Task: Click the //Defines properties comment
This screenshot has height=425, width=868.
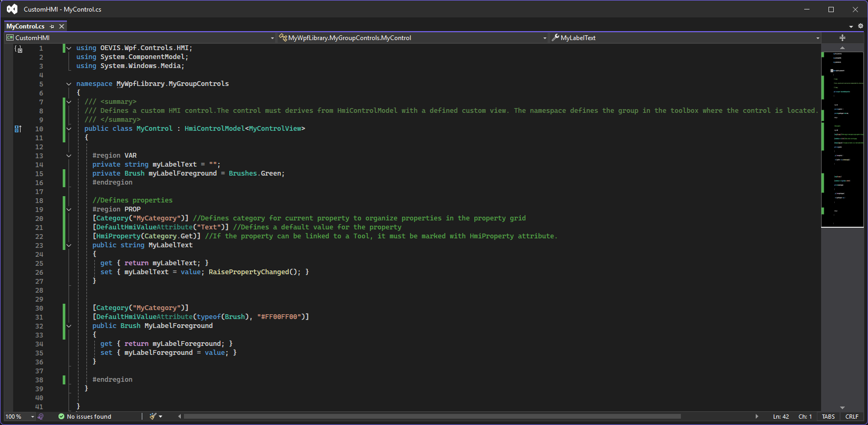Action: tap(132, 200)
